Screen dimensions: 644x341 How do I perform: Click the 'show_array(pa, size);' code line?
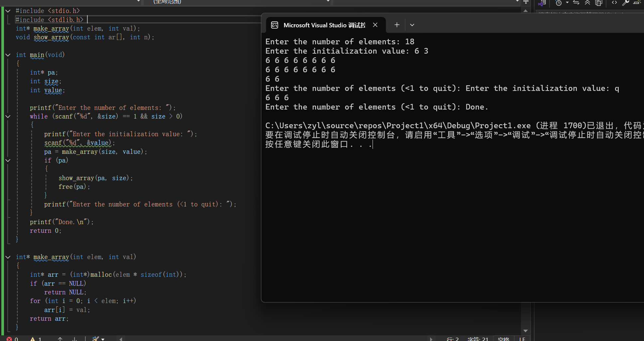click(x=95, y=178)
